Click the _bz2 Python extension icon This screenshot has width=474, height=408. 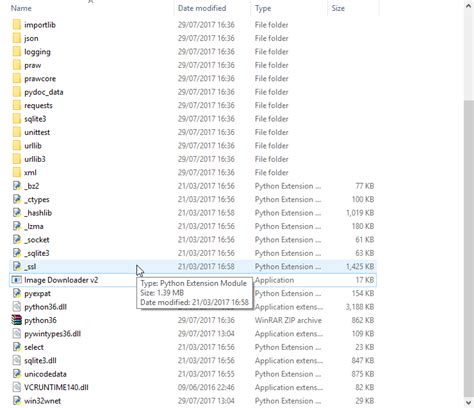[17, 186]
